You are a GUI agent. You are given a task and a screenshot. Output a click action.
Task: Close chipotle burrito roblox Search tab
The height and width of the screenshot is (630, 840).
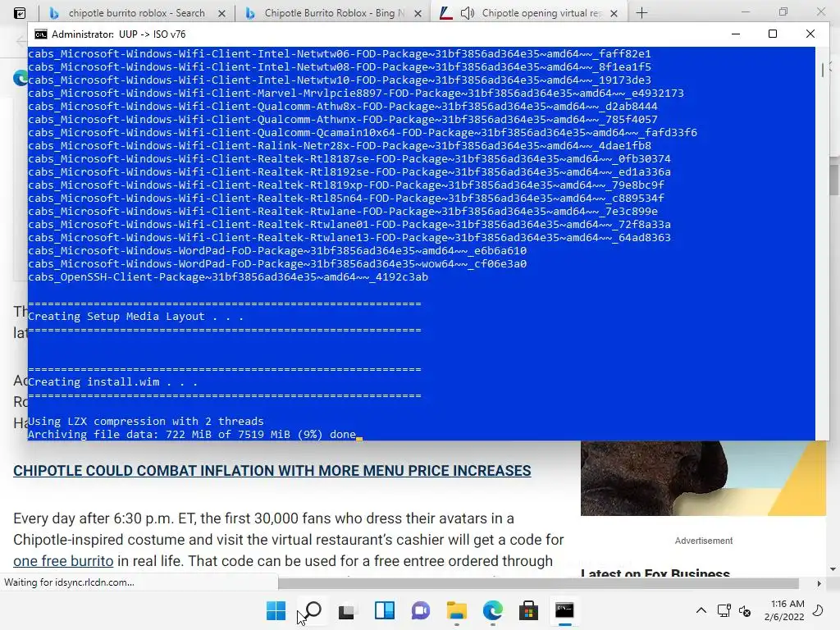click(221, 13)
